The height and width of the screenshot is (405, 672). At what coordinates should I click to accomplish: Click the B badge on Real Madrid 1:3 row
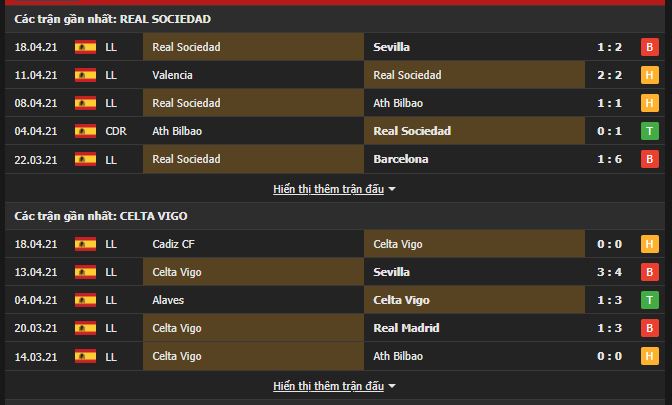[650, 328]
